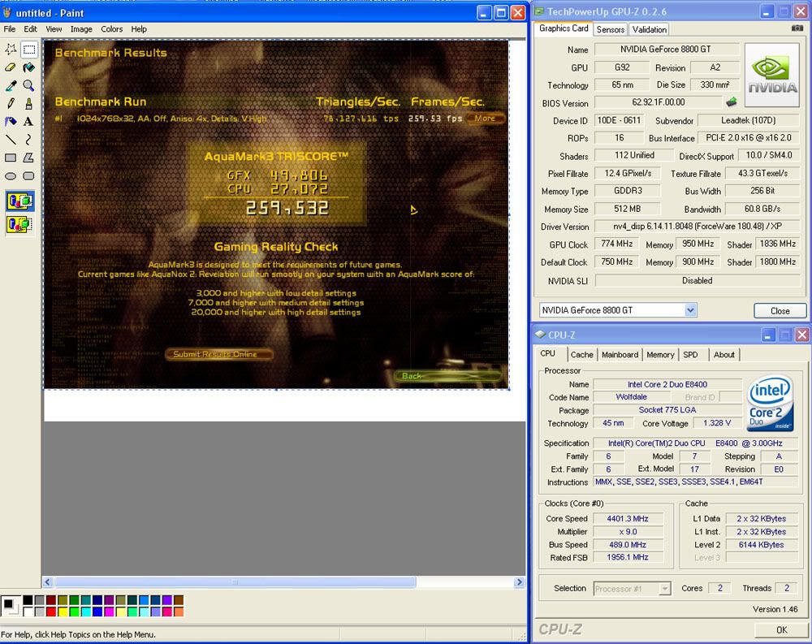Choose the white color swatch
The height and width of the screenshot is (644, 812).
pos(28,612)
